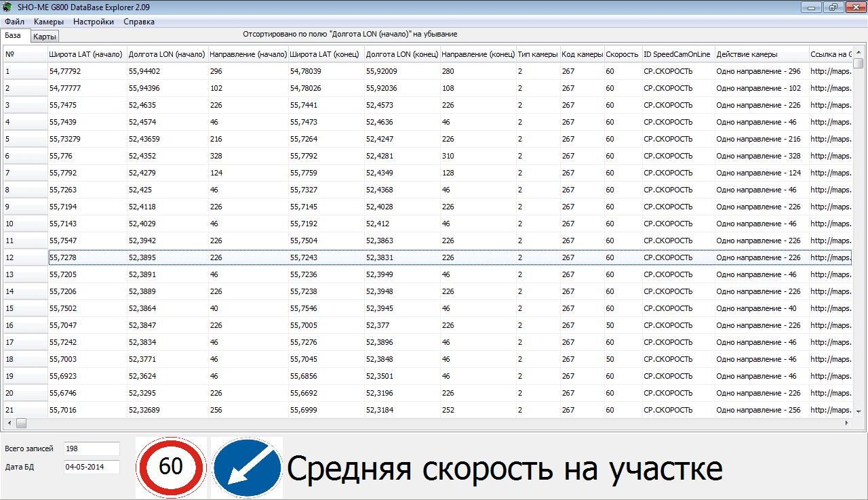The height and width of the screenshot is (500, 868).
Task: Select longitude cell 52,3771 in row 18
Action: [x=167, y=359]
